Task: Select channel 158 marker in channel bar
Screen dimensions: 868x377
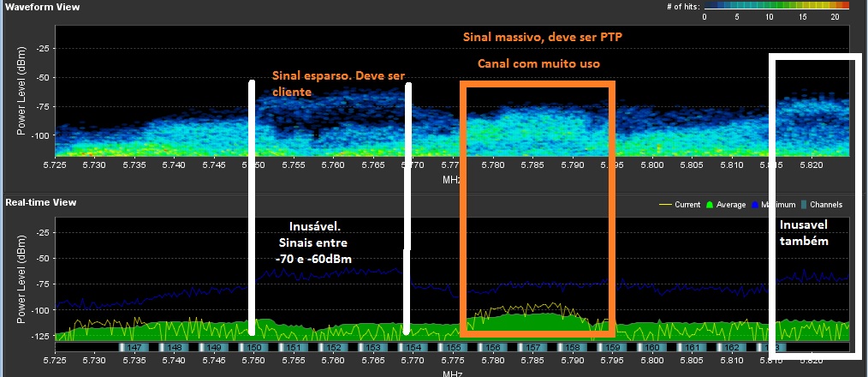Action: [573, 348]
